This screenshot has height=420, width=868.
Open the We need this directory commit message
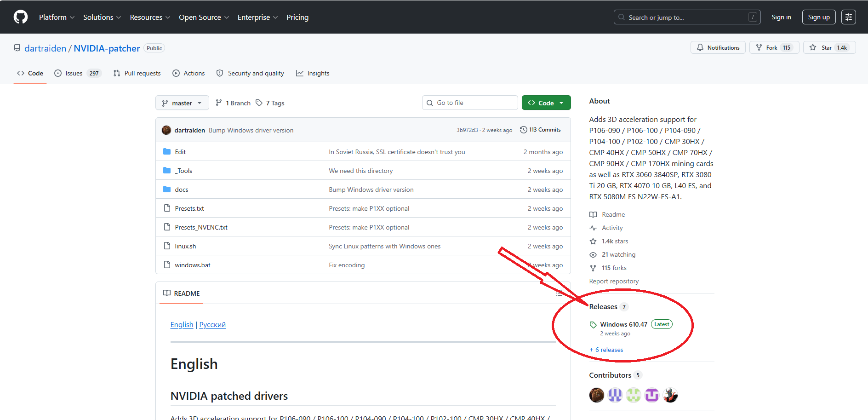point(361,171)
